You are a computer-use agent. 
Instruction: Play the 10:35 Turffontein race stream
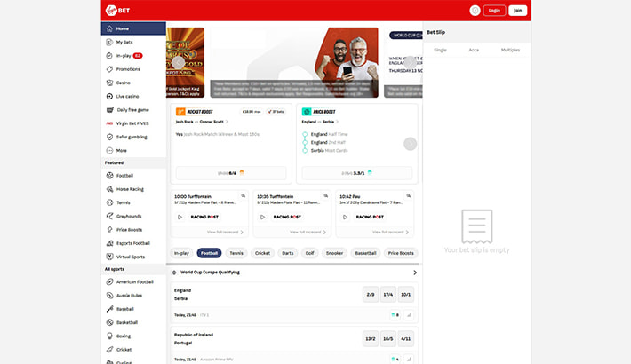(x=262, y=218)
